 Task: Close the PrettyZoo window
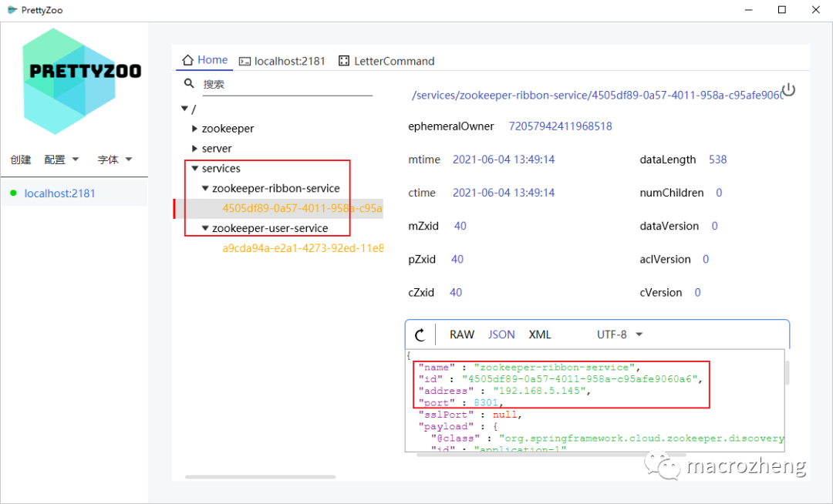pyautogui.click(x=816, y=10)
